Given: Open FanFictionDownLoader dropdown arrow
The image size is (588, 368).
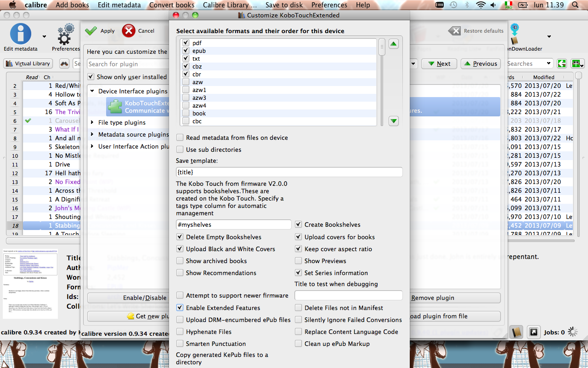Looking at the screenshot, I should point(549,36).
